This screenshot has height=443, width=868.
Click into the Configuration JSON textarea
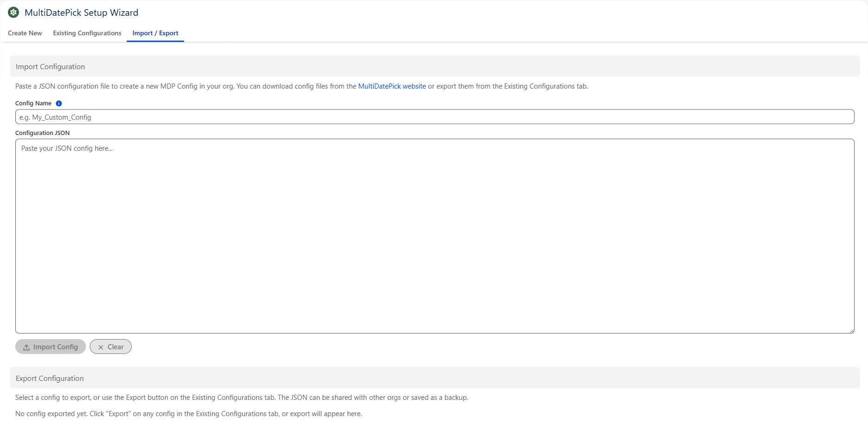(x=435, y=236)
